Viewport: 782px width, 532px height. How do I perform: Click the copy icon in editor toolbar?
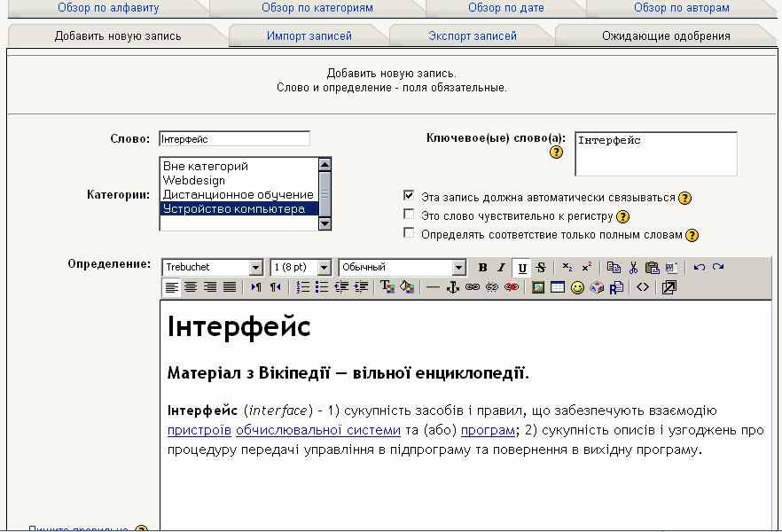click(614, 267)
